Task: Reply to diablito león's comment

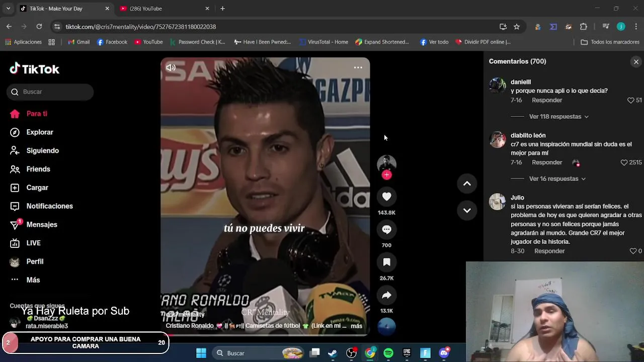Action: click(x=547, y=163)
